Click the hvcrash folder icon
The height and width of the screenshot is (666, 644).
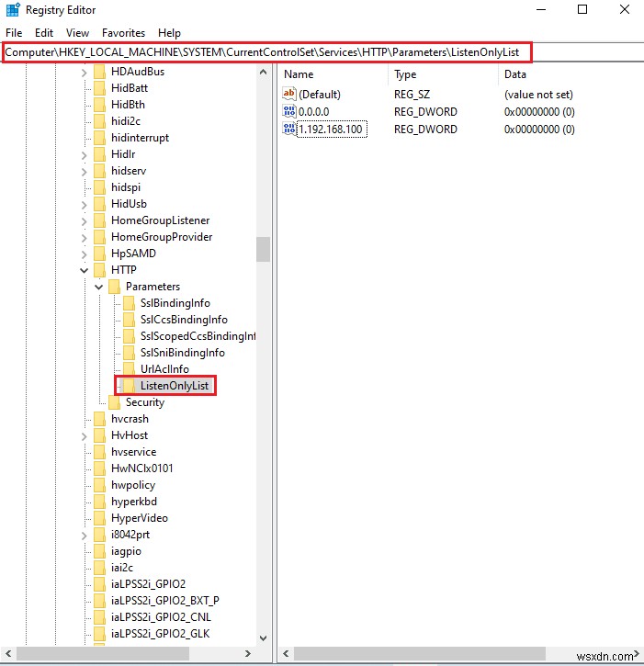click(100, 419)
